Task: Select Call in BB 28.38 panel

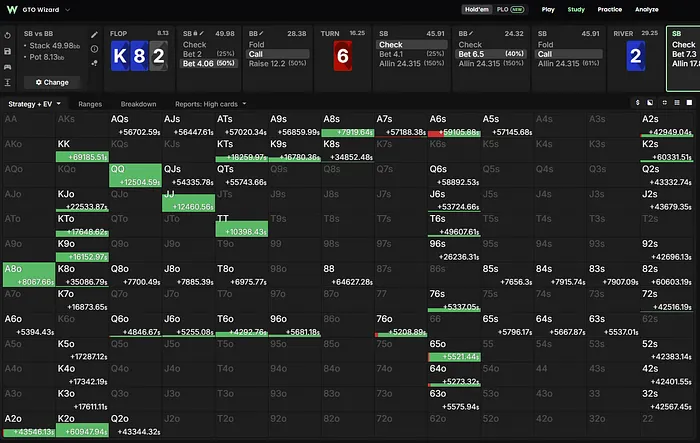Action: point(277,54)
